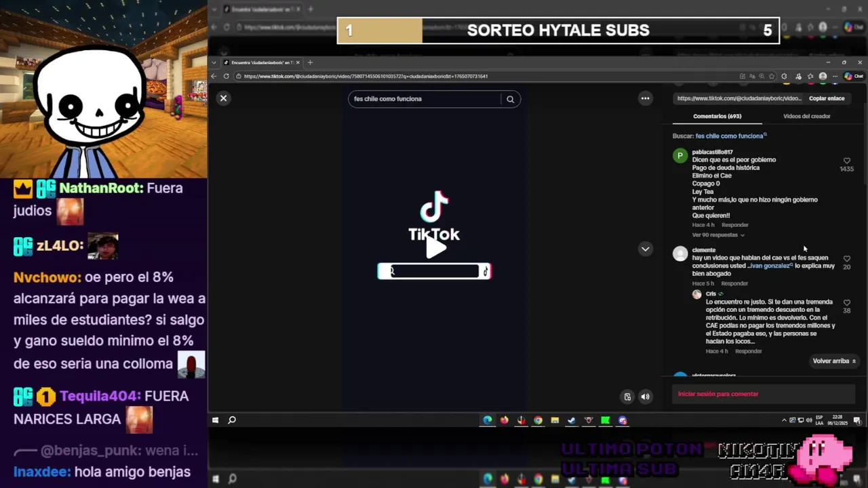Viewport: 868px width, 488px height.
Task: Click 'Responder' under Cris's reply
Action: 749,351
